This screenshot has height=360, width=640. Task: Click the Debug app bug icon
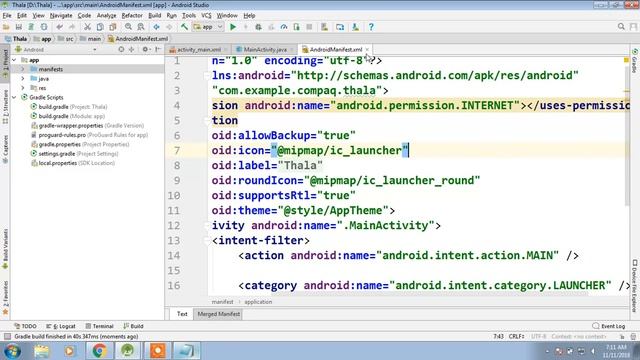[258, 27]
